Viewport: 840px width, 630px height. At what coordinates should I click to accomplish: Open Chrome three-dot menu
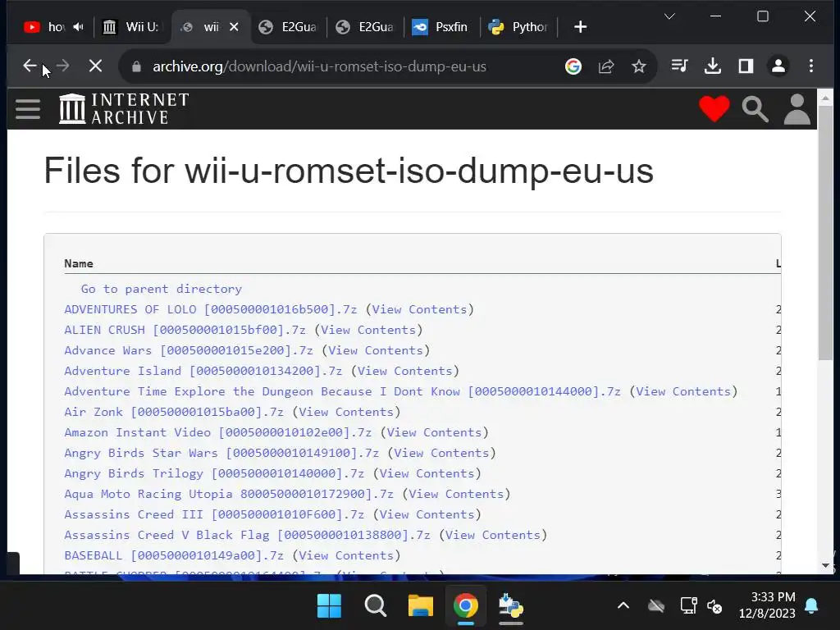pos(811,66)
